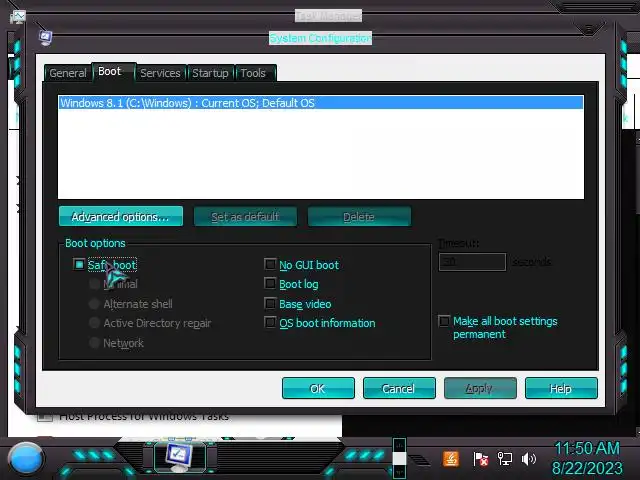
Task: Select the Network radio option
Action: (x=94, y=342)
